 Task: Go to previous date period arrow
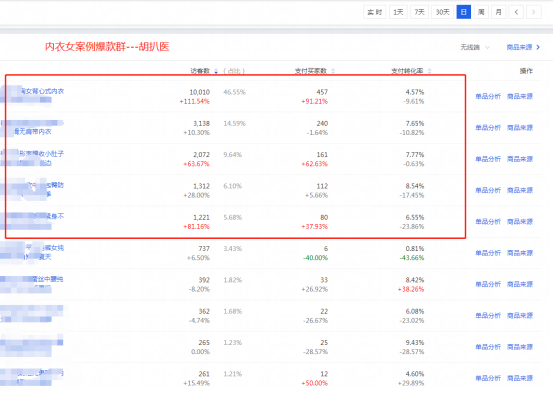[x=516, y=12]
